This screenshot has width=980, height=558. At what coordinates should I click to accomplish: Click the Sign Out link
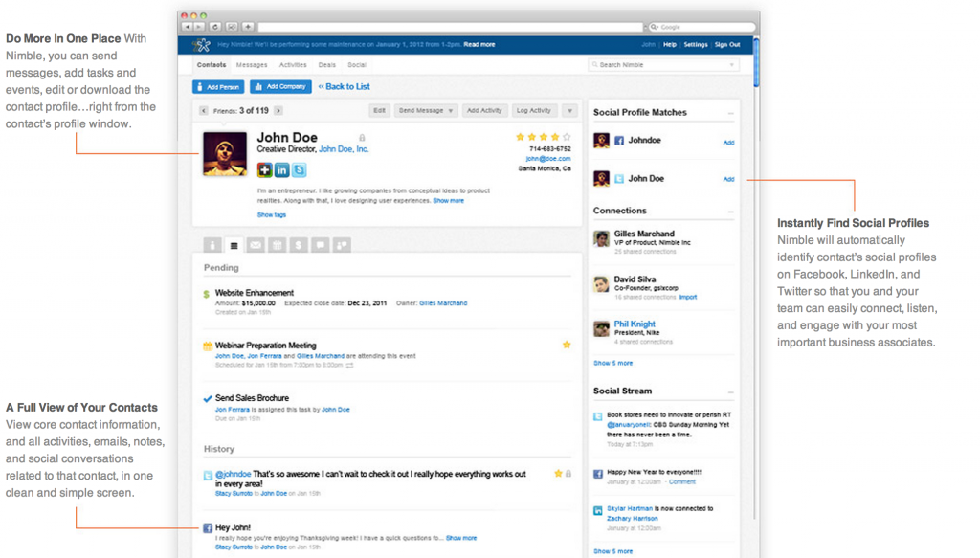tap(727, 45)
